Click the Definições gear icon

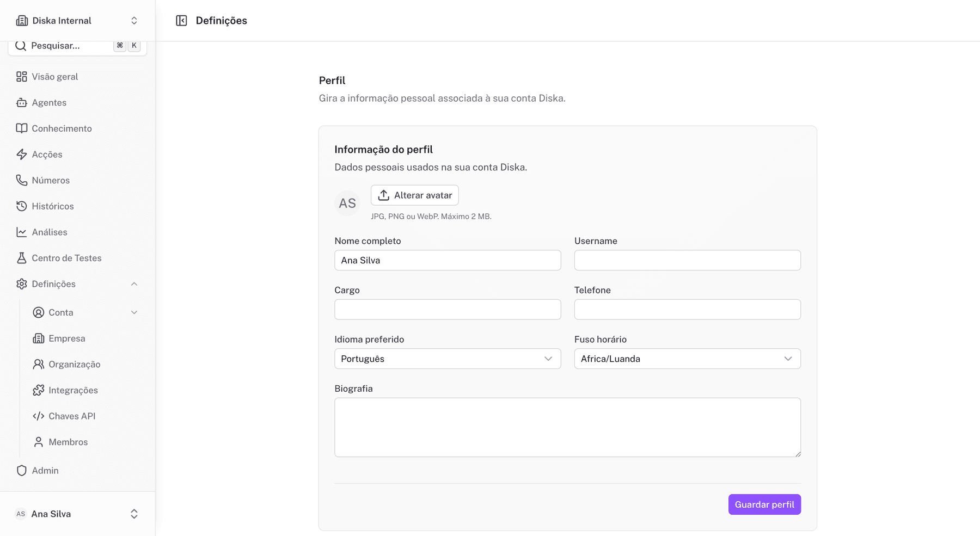[22, 284]
